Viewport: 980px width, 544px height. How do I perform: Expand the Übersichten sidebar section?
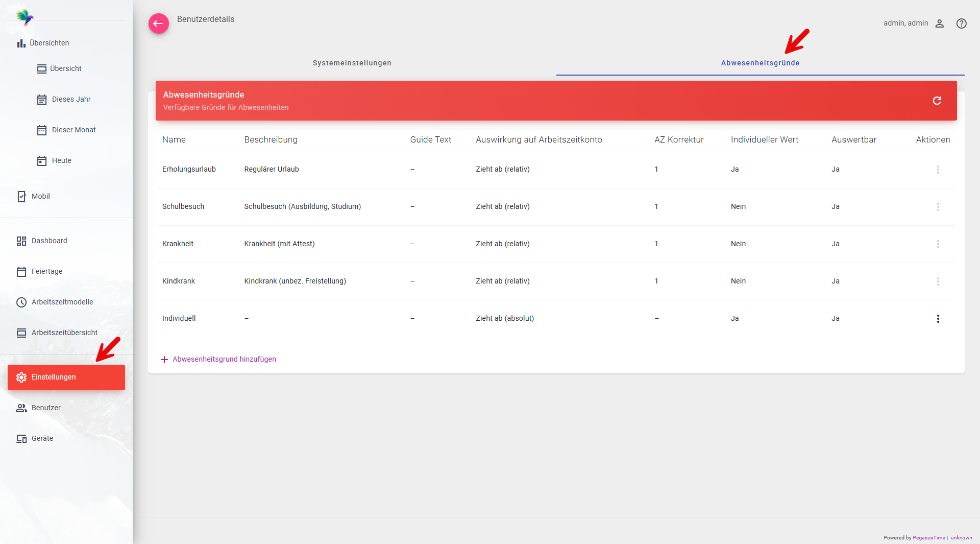[49, 43]
